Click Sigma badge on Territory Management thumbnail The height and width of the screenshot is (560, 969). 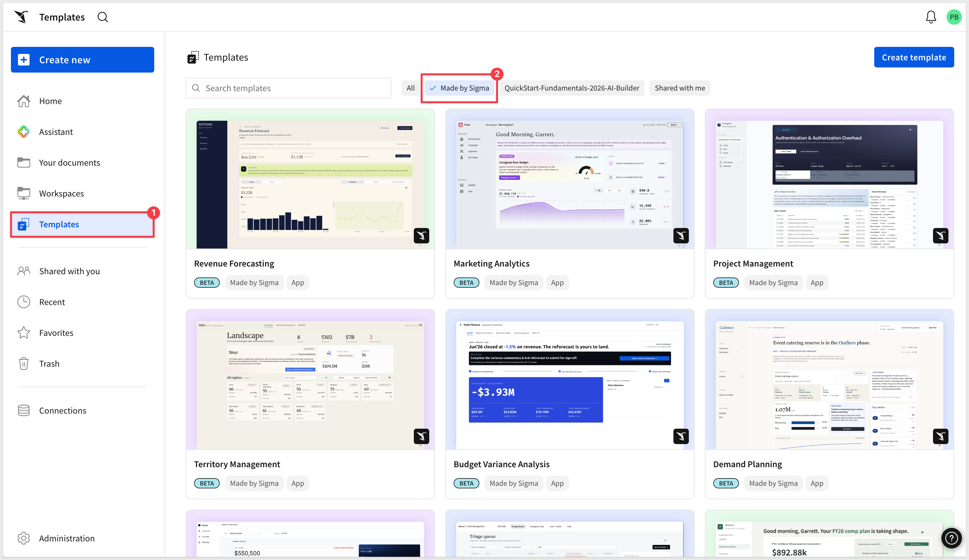click(x=421, y=436)
